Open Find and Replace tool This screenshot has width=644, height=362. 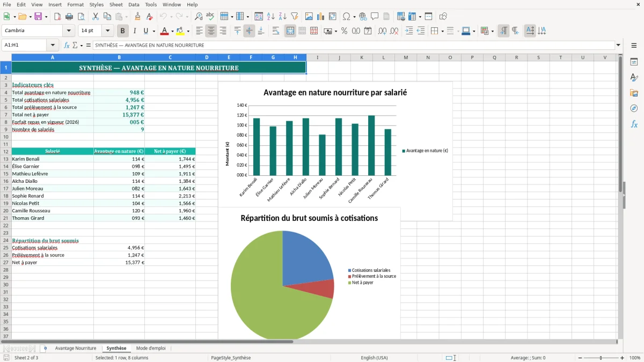pos(199,17)
